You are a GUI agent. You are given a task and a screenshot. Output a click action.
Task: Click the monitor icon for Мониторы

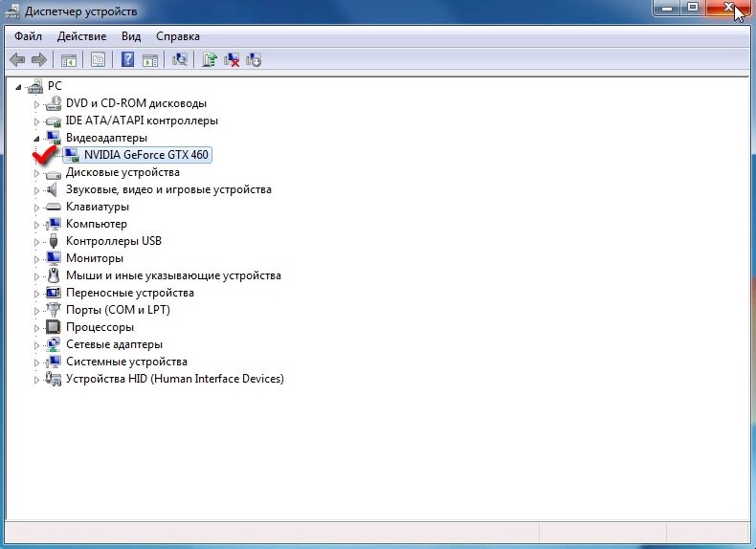point(54,258)
